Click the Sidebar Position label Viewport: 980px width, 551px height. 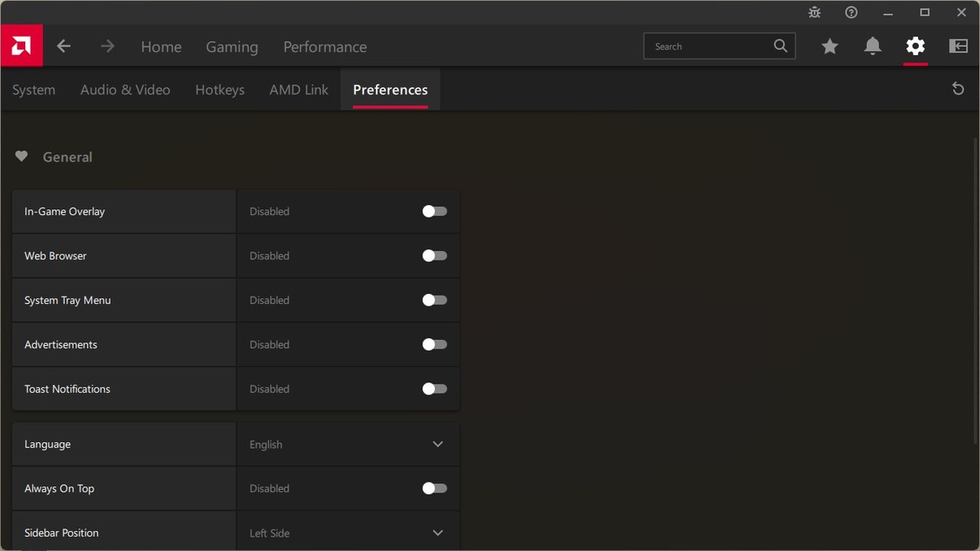61,533
